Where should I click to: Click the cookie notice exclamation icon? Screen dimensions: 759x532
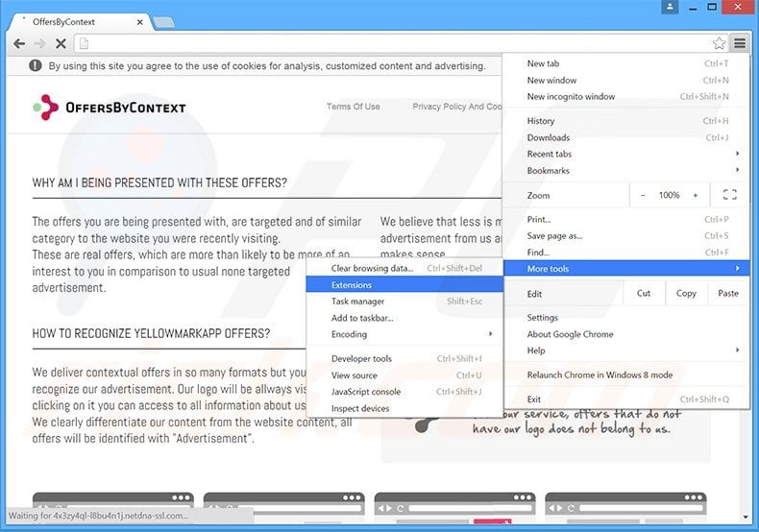click(36, 65)
